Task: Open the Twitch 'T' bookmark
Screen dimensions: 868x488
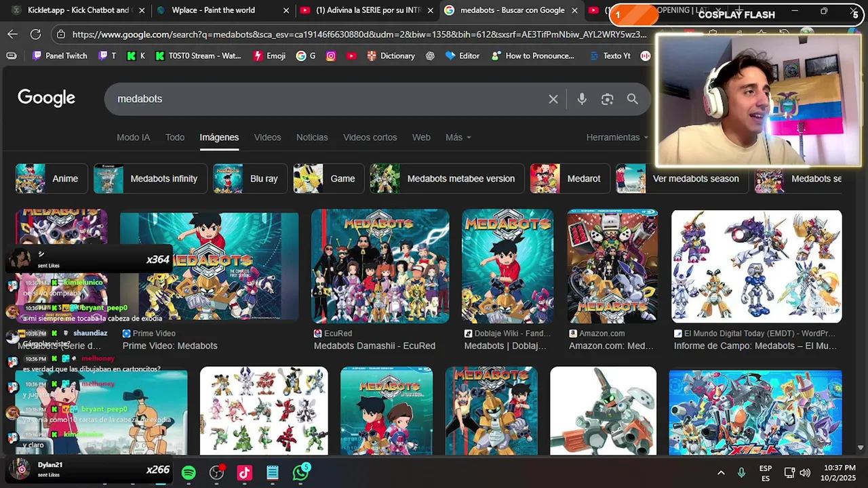Action: [x=107, y=56]
